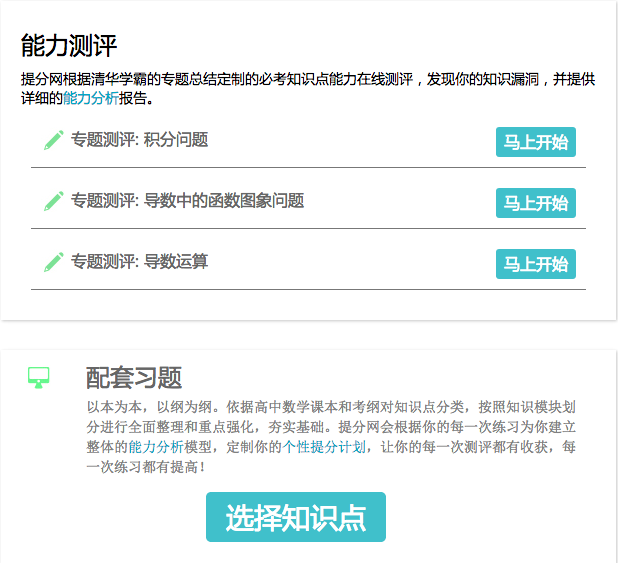Click the pencil icon beside 导数运算
Image resolution: width=618 pixels, height=563 pixels.
54,262
